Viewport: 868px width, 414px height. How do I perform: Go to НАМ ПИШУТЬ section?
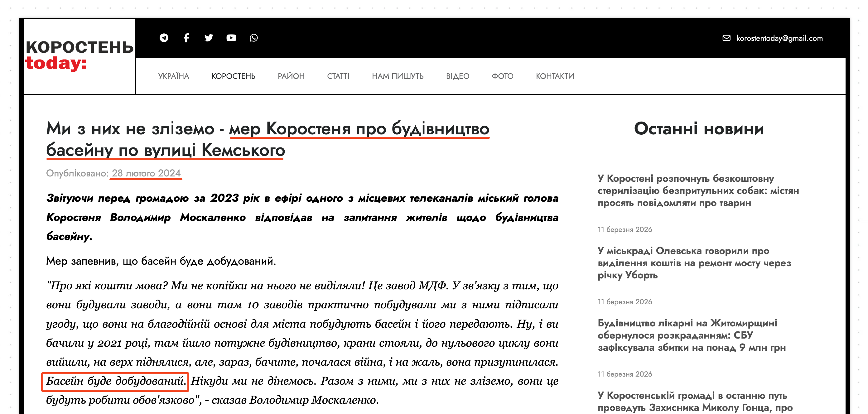(398, 76)
